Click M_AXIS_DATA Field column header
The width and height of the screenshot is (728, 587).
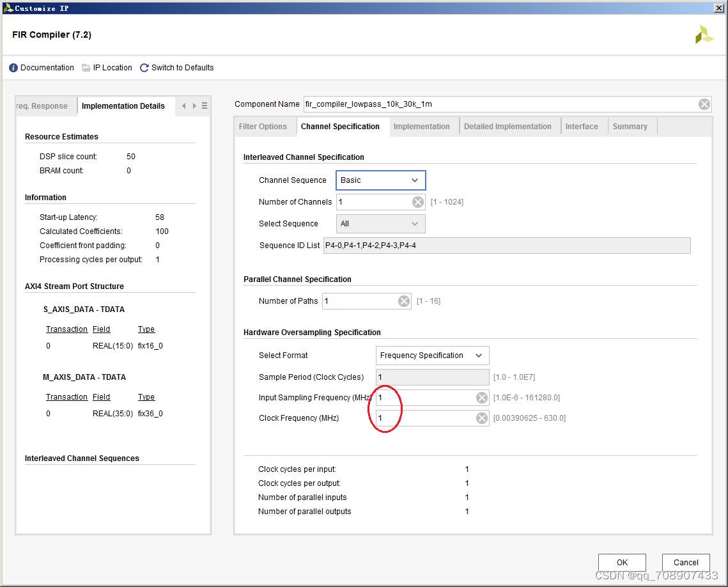click(x=101, y=397)
